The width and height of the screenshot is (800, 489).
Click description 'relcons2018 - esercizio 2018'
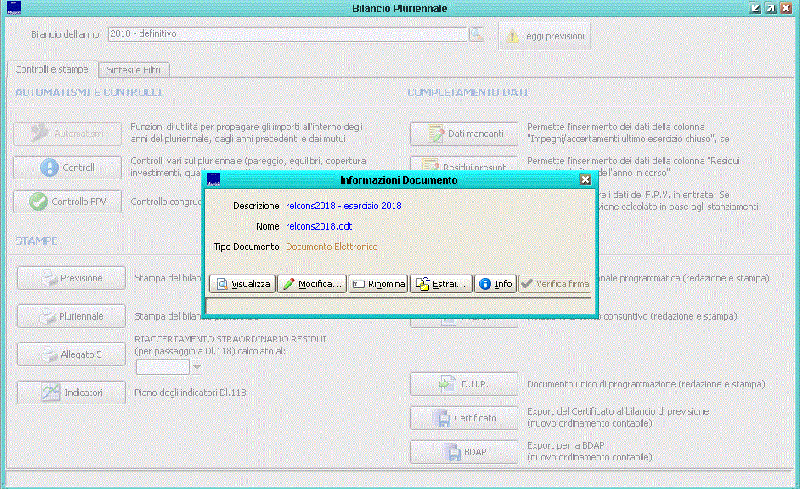pyautogui.click(x=344, y=206)
